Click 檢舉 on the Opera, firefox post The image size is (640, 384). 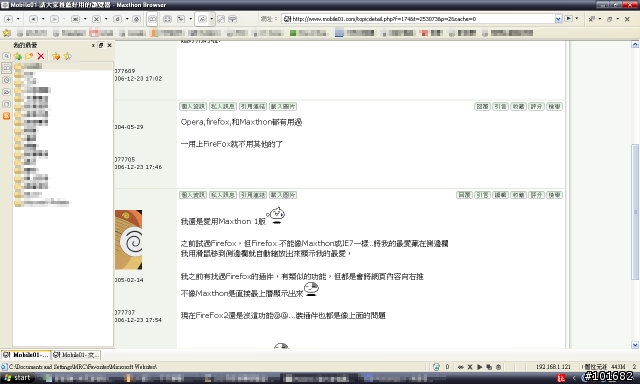tap(554, 107)
